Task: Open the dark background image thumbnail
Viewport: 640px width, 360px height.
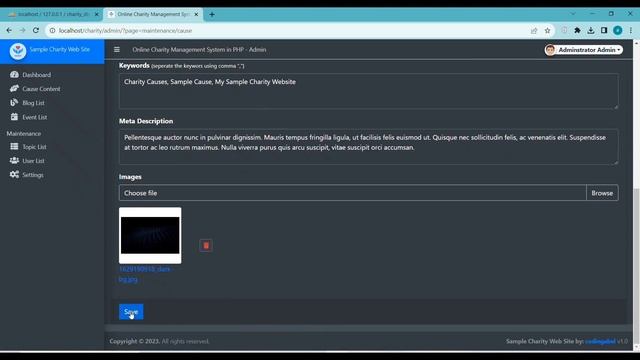Action: [x=150, y=236]
